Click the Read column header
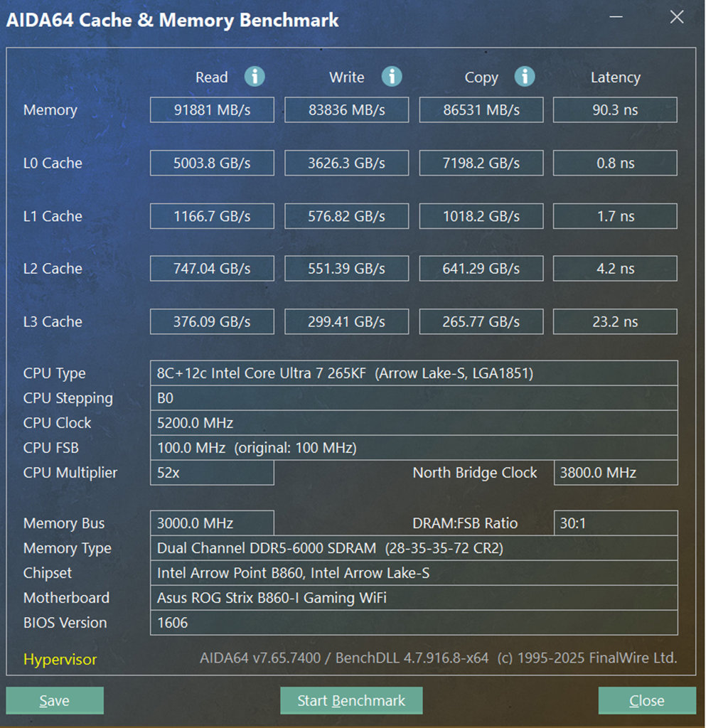The width and height of the screenshot is (728, 728). click(x=211, y=77)
